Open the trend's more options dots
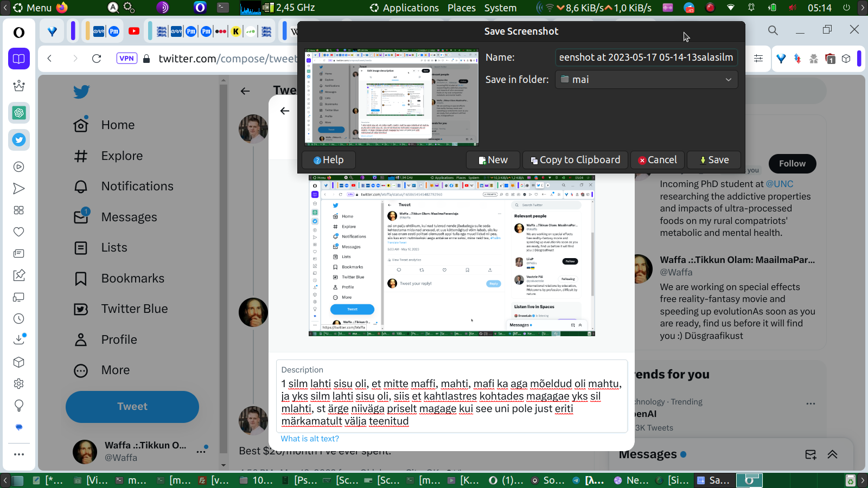 click(811, 403)
